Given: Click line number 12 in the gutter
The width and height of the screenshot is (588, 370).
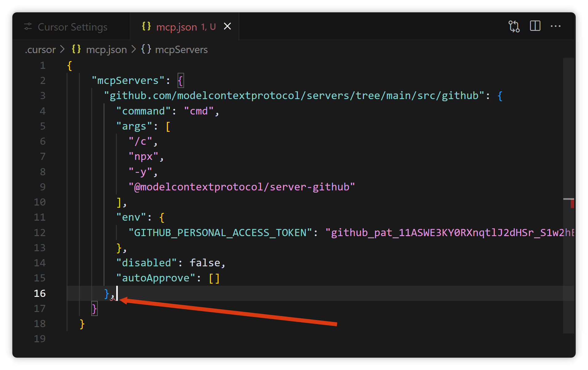Looking at the screenshot, I should click(x=39, y=232).
